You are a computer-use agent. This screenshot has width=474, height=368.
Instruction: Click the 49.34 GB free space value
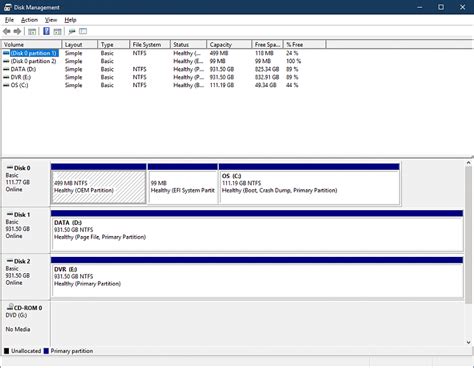click(x=266, y=85)
